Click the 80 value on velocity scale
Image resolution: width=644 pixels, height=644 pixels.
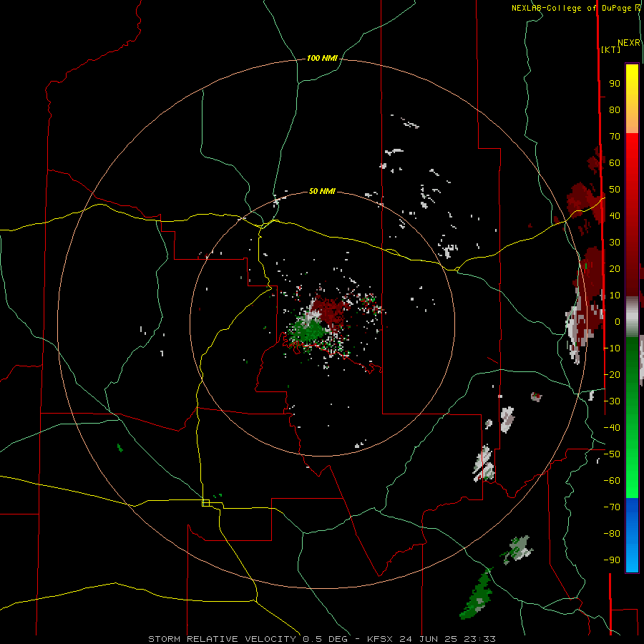[x=615, y=110]
